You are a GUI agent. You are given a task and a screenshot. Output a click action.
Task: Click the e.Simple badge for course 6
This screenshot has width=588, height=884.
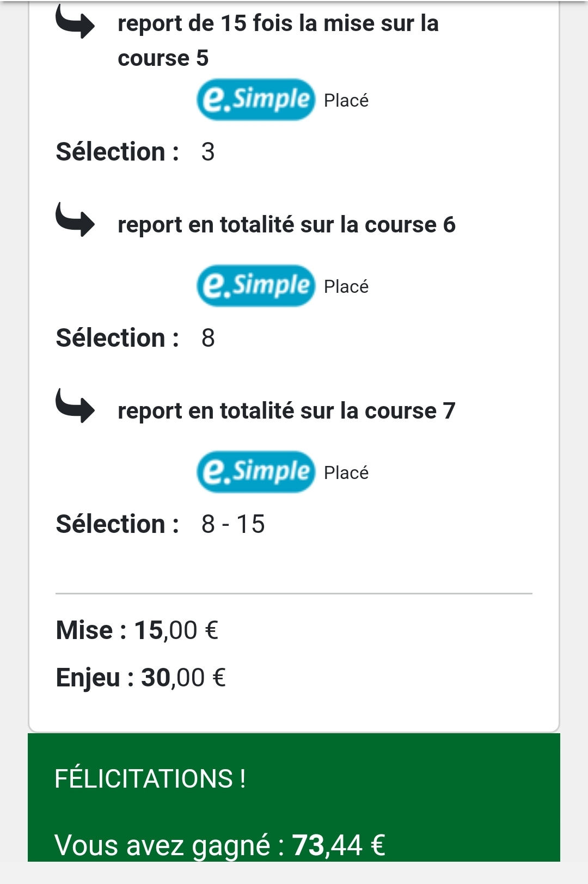point(256,286)
